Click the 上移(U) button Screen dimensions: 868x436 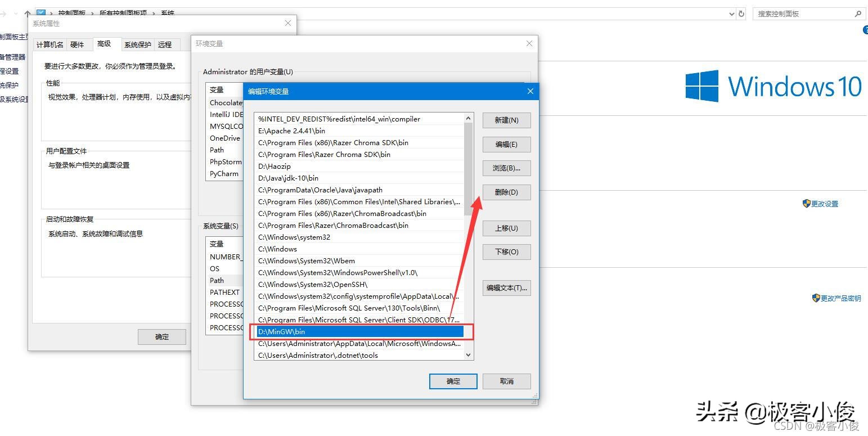click(506, 228)
